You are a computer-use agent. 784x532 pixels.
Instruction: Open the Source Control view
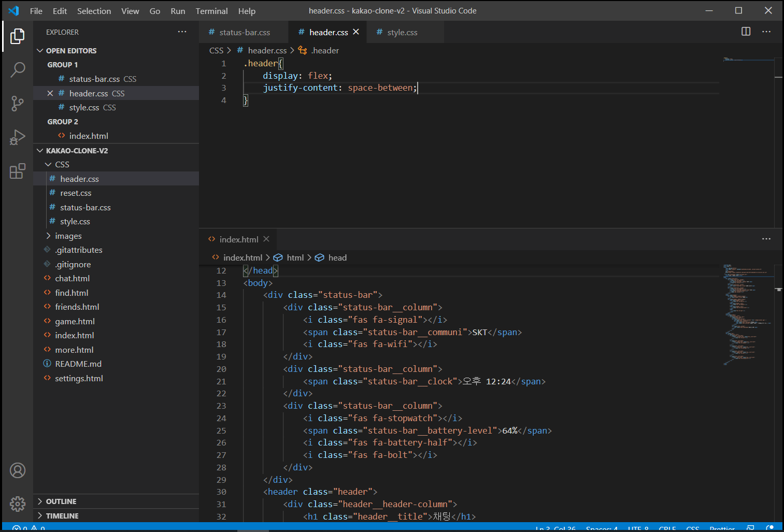[x=17, y=104]
